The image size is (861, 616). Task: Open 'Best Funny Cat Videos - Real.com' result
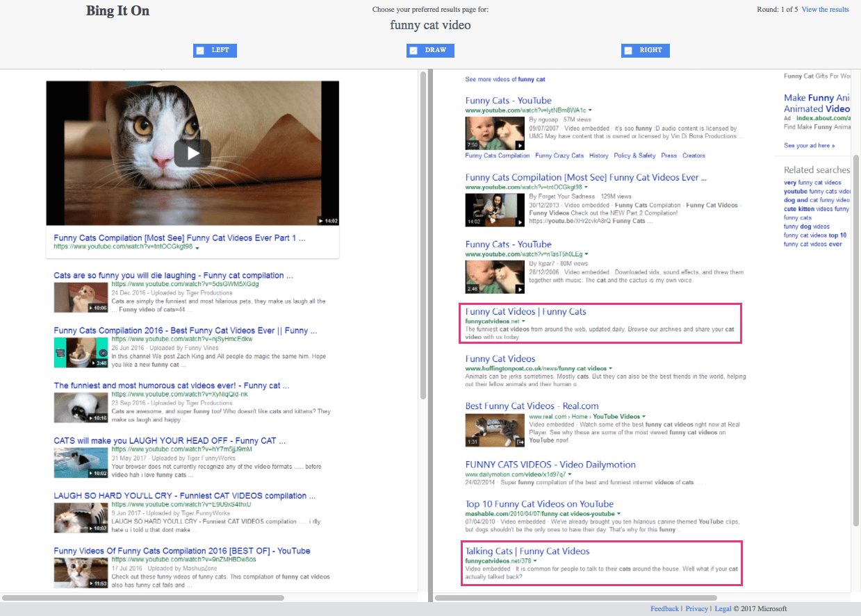[532, 406]
